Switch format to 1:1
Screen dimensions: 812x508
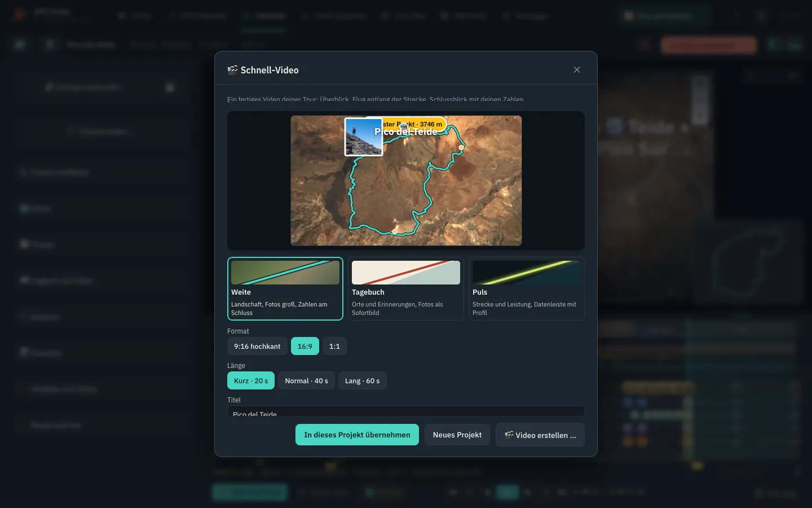[334, 346]
